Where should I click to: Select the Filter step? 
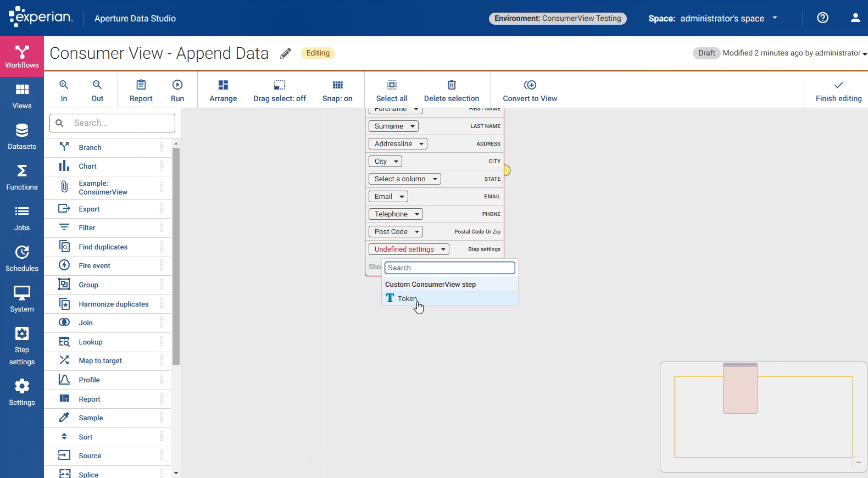(x=108, y=227)
